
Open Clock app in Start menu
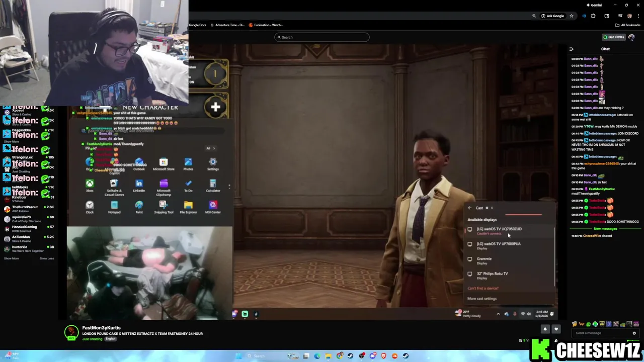(90, 207)
